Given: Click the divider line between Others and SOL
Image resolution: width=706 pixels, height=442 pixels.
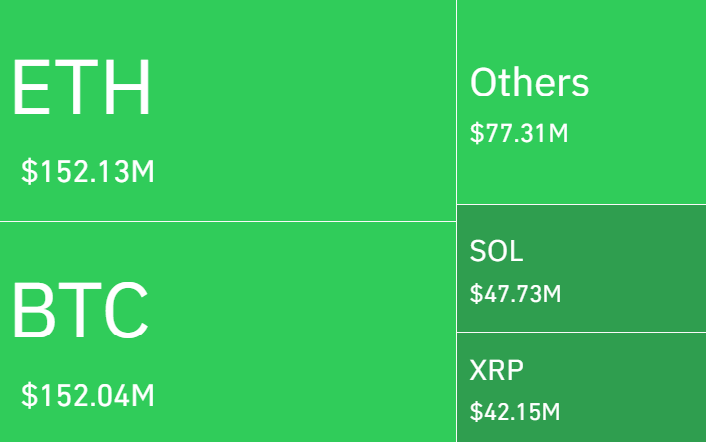Looking at the screenshot, I should coord(581,204).
